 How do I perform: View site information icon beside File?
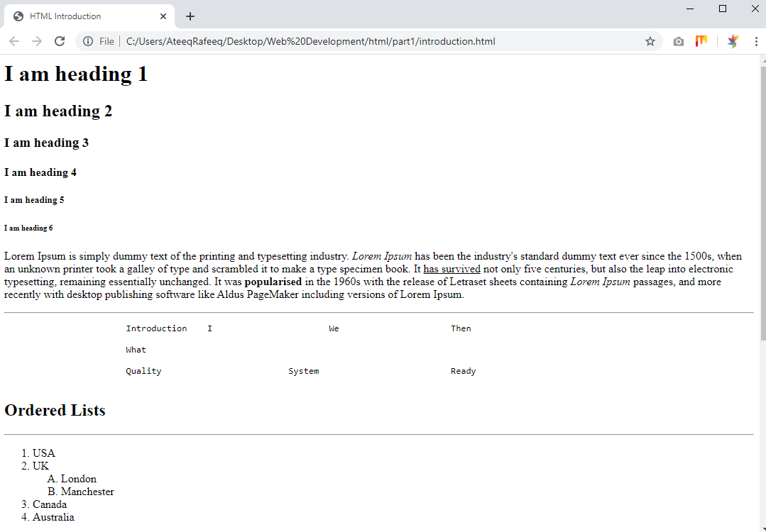tap(88, 41)
